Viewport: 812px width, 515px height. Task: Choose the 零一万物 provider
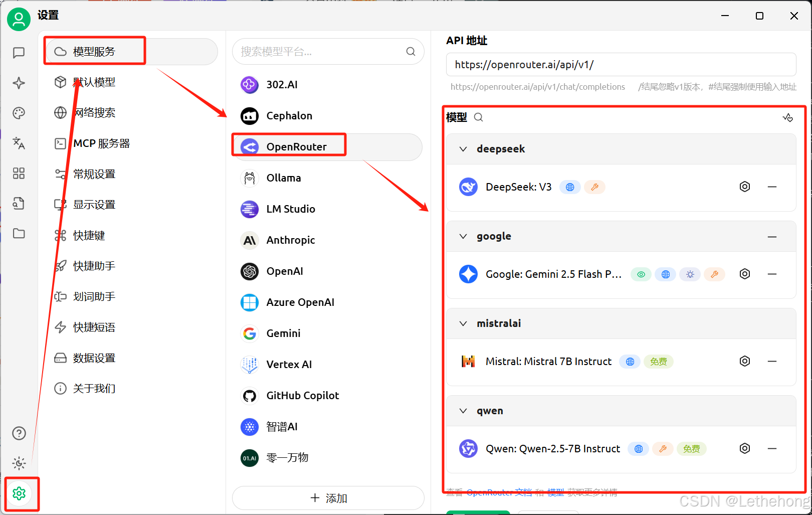pyautogui.click(x=328, y=458)
